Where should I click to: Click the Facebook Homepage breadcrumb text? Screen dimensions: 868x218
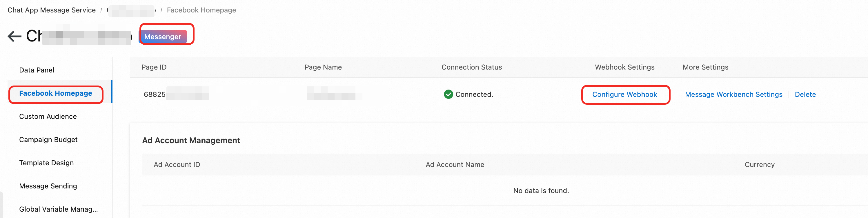pos(201,10)
